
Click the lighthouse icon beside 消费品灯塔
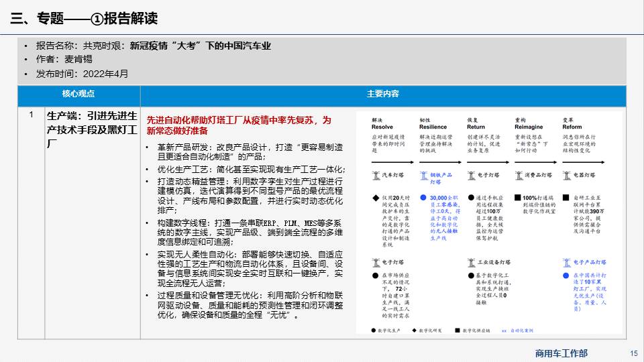(x=519, y=176)
